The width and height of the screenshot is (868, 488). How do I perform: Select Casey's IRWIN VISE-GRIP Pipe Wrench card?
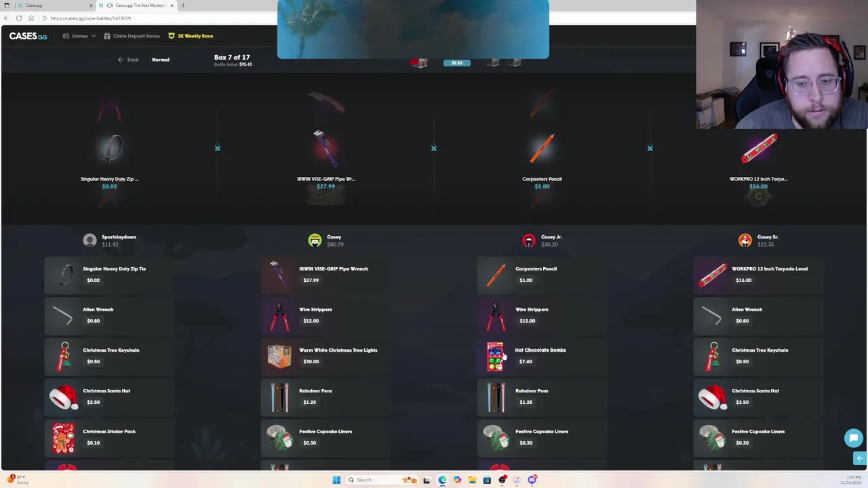click(325, 274)
